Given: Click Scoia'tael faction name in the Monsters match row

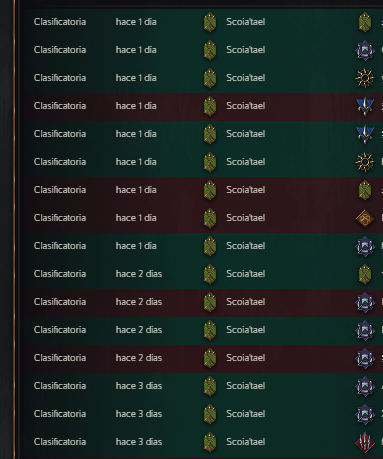Looking at the screenshot, I should 246,442.
